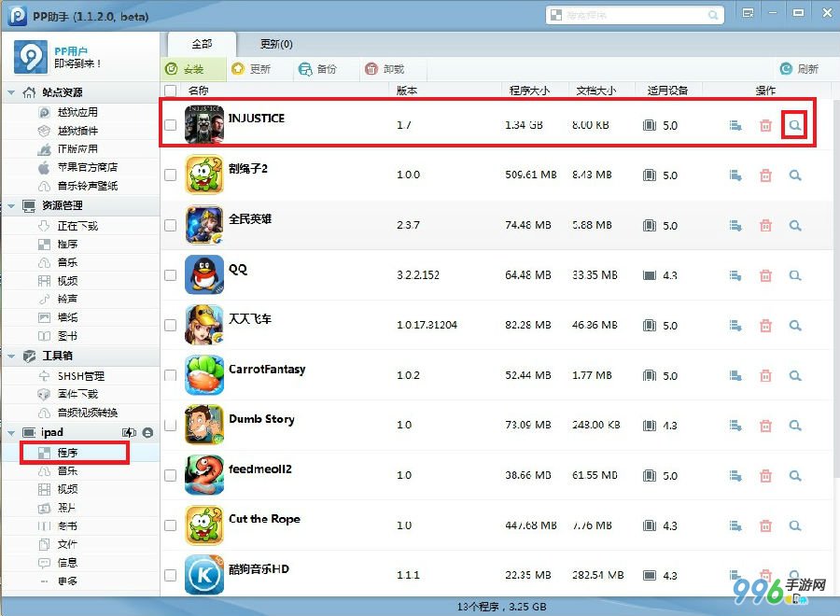Open file browser magnifier for INJUSTICE
The width and height of the screenshot is (840, 616).
click(795, 125)
